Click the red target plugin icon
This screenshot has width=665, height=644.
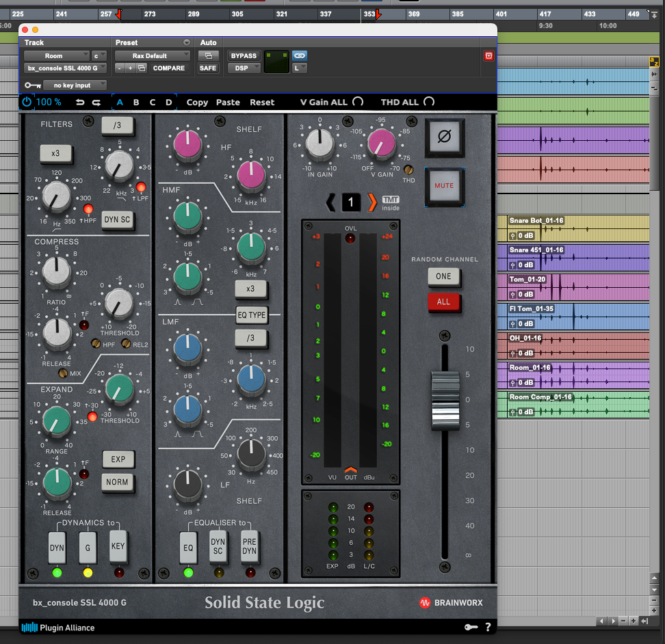point(488,56)
